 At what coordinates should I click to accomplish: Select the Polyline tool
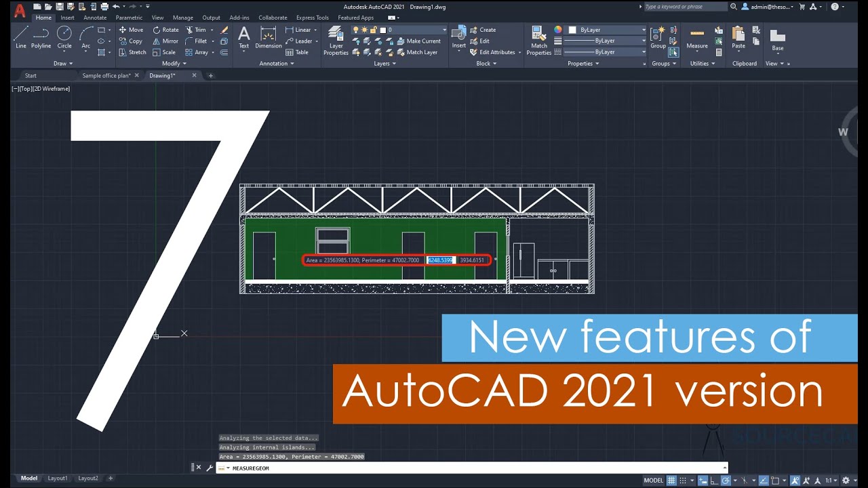41,37
